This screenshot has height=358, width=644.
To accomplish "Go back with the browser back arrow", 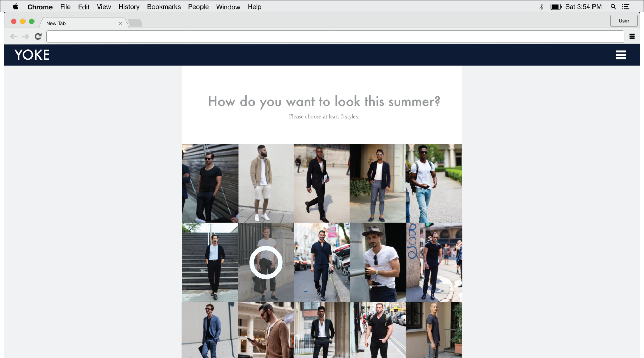I will pos(13,37).
